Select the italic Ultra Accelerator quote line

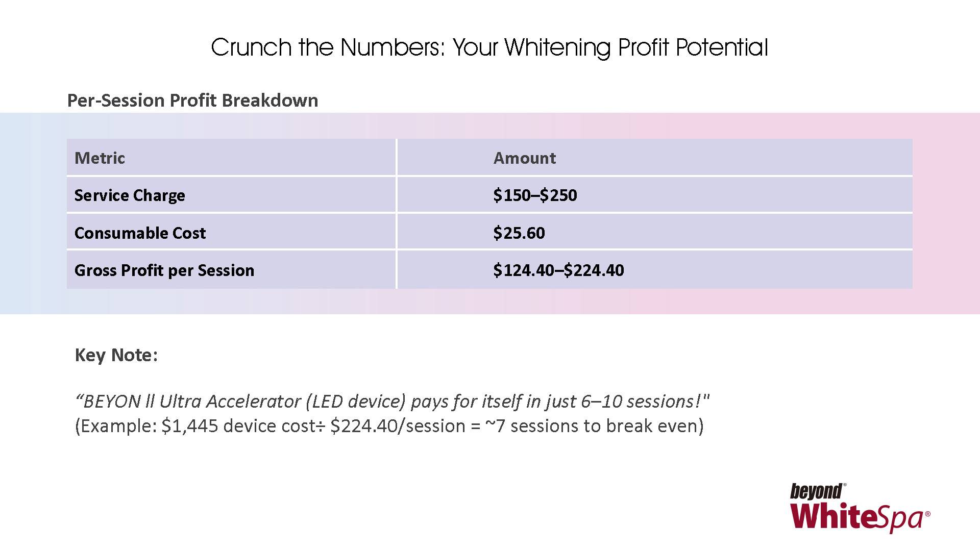pyautogui.click(x=392, y=402)
